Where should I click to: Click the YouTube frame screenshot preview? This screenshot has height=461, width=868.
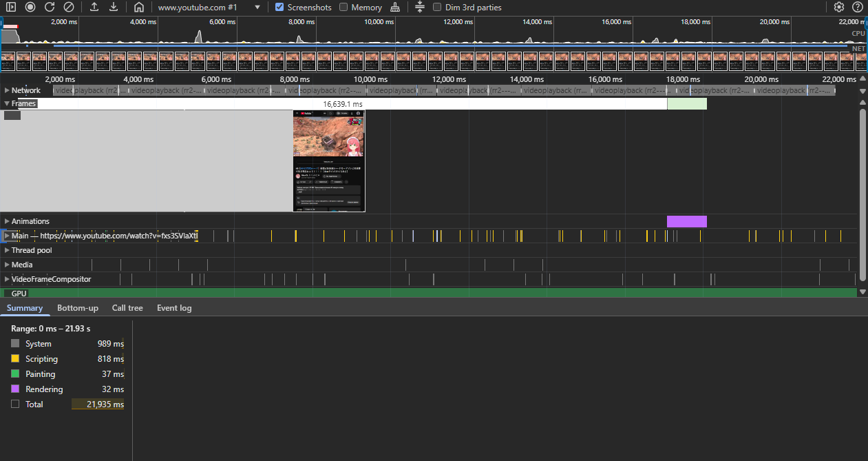[329, 161]
